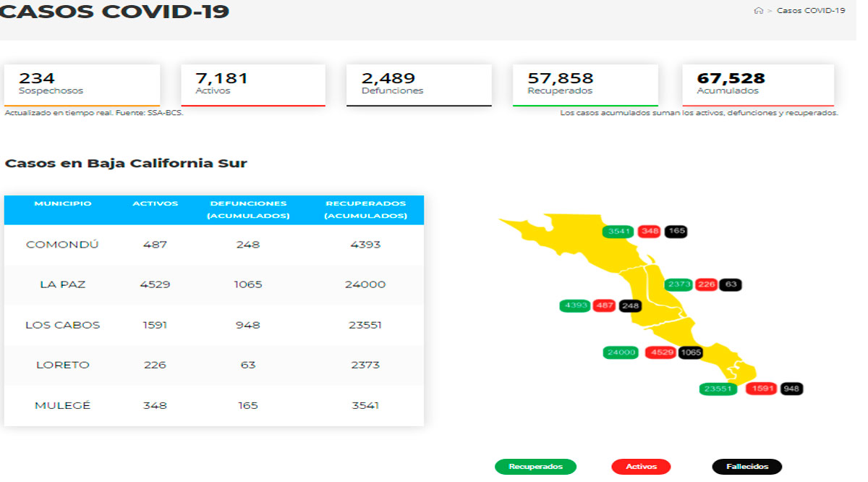Open the Casos COVID-19 breadcrumb link
868x482 pixels.
click(810, 11)
